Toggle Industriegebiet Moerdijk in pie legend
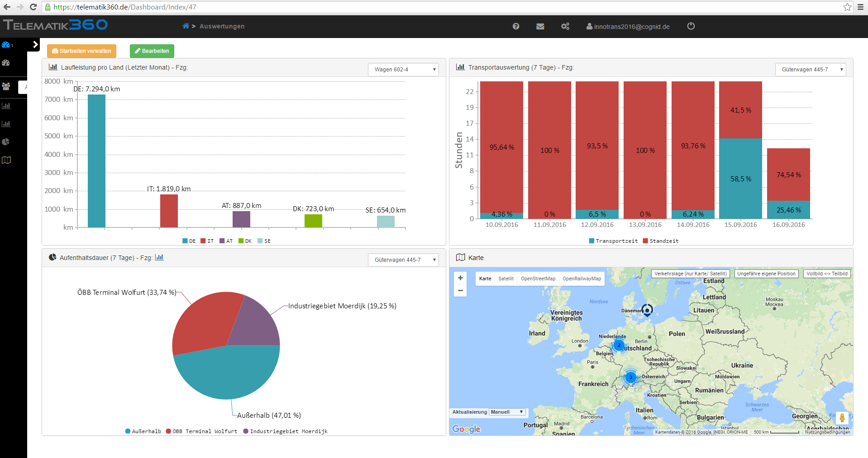Image resolution: width=868 pixels, height=458 pixels. point(285,431)
